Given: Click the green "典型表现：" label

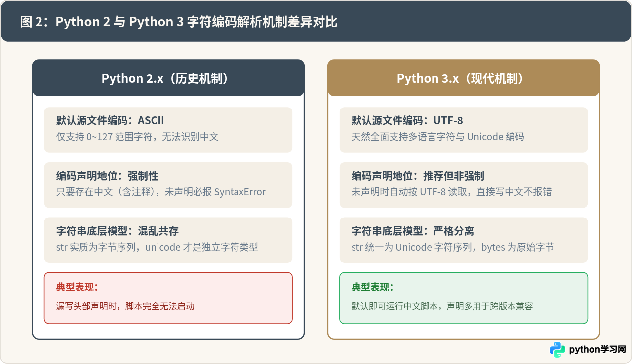Looking at the screenshot, I should point(372,287).
